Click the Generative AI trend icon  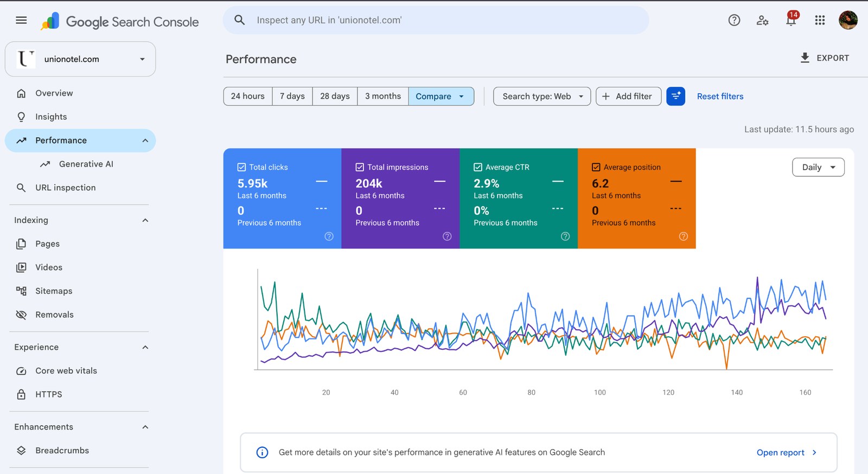pyautogui.click(x=45, y=164)
